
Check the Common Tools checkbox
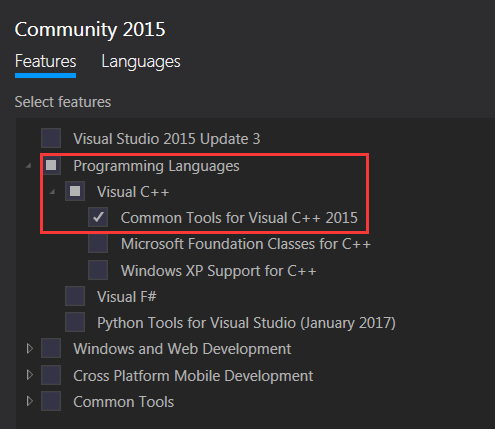coord(51,401)
